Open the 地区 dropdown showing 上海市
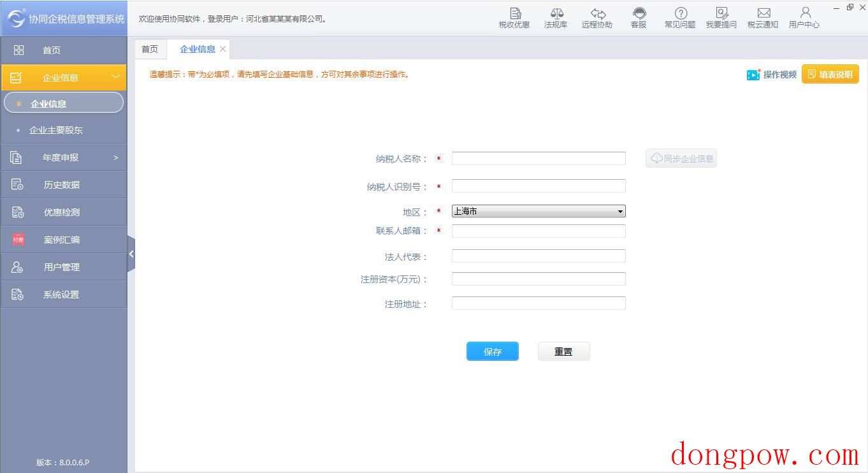The width and height of the screenshot is (868, 473). (x=539, y=211)
